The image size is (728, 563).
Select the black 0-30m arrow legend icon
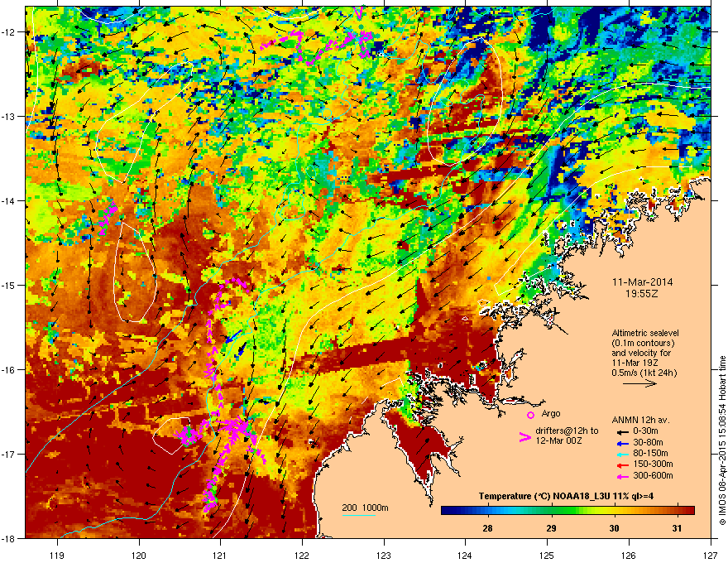(621, 431)
